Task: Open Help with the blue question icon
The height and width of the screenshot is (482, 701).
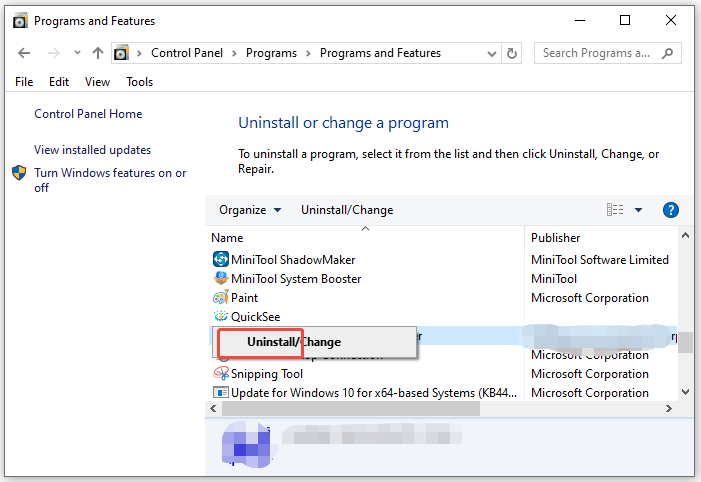Action: (x=671, y=210)
